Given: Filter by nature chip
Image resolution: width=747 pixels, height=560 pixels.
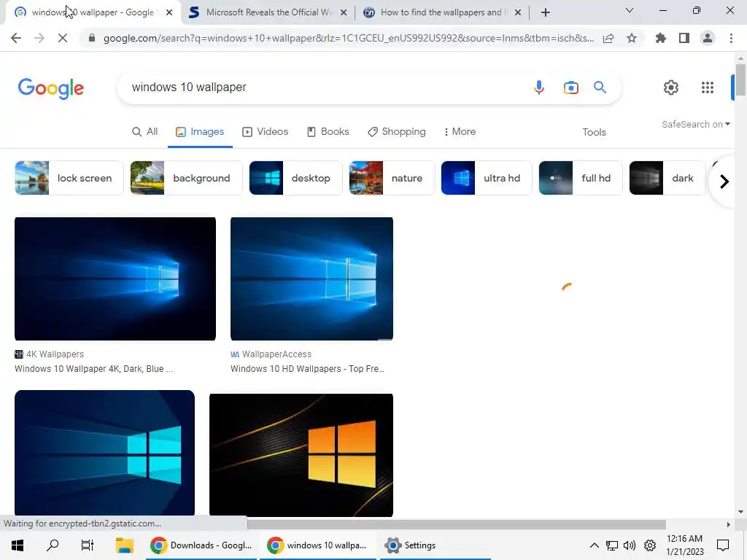Looking at the screenshot, I should point(392,178).
